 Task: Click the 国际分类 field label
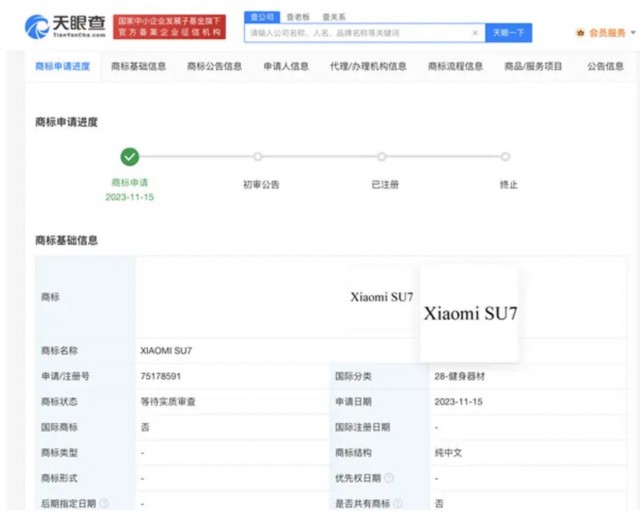point(353,376)
